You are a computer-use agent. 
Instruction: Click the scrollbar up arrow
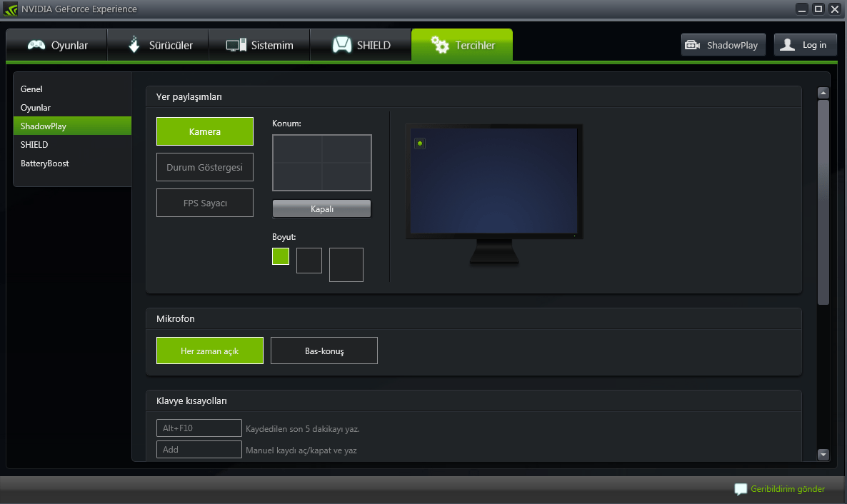click(x=823, y=93)
